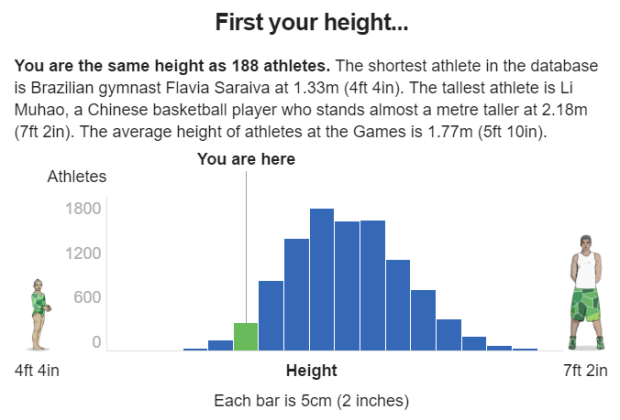
Task: Click the "Athletes" y-axis title
Action: (x=77, y=177)
